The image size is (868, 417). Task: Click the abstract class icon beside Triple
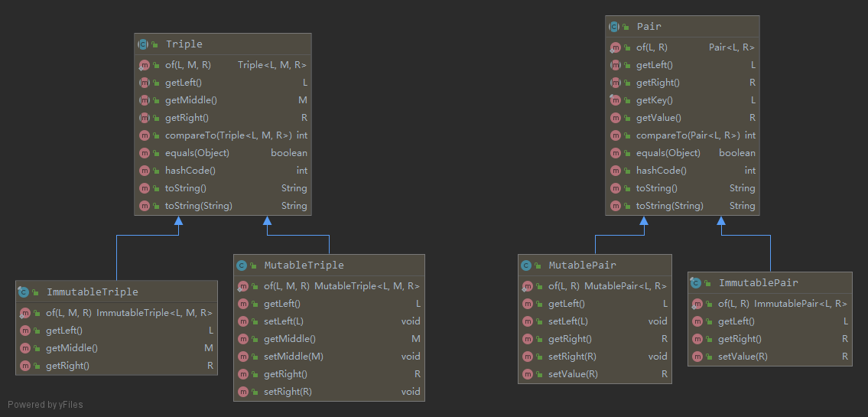click(x=143, y=44)
